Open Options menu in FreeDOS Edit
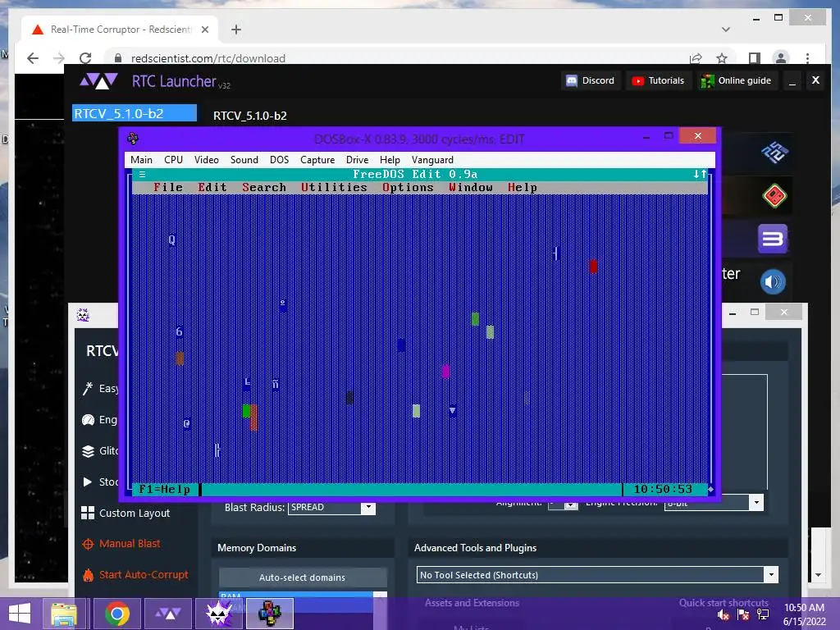This screenshot has width=840, height=630. (x=408, y=188)
